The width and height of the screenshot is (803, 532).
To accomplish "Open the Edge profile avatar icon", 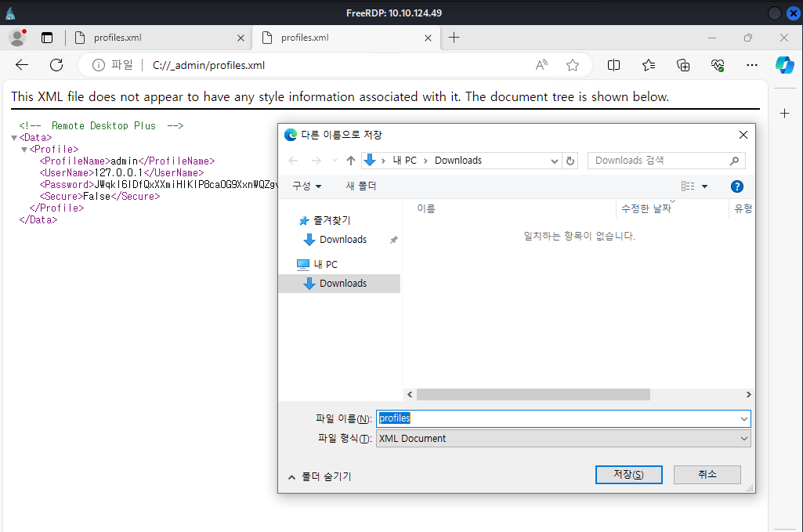I will click(x=17, y=38).
